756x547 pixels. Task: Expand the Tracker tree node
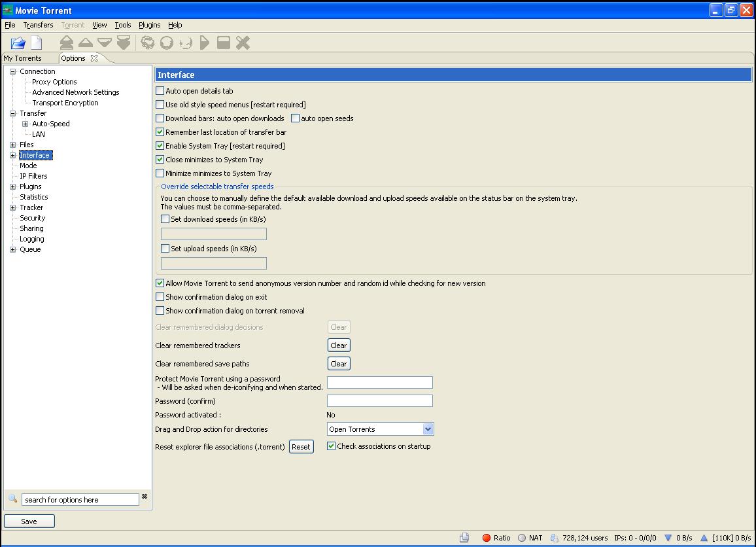(13, 208)
